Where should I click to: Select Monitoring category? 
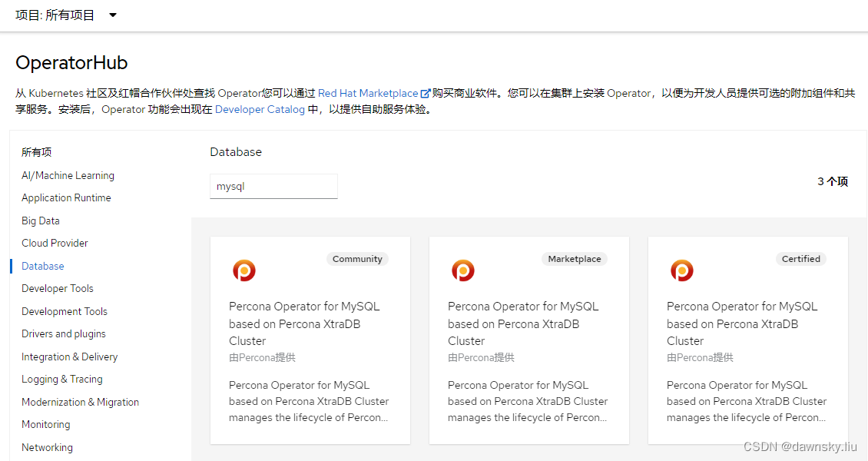[45, 424]
